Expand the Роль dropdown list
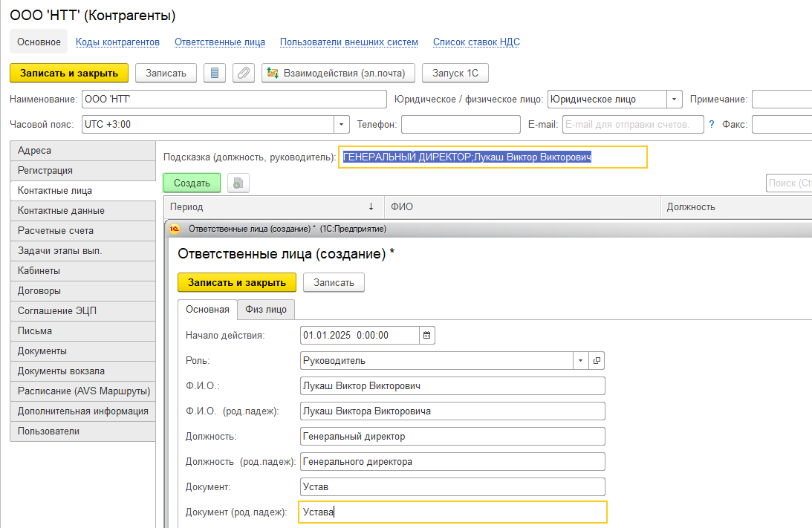The width and height of the screenshot is (812, 528). 580,361
